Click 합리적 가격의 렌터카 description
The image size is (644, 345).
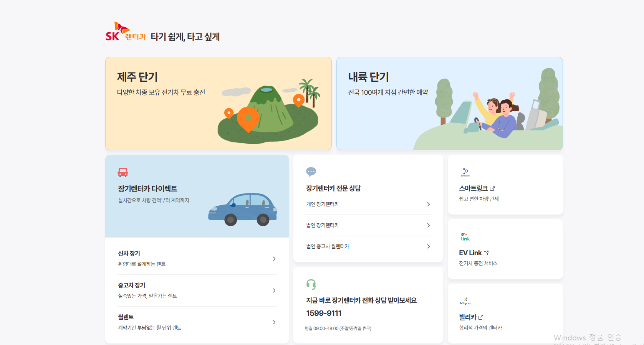480,328
